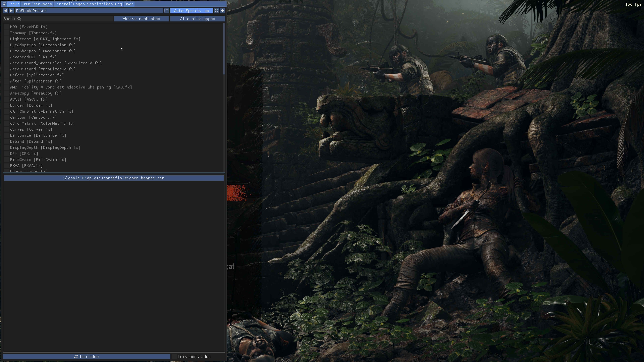Image resolution: width=644 pixels, height=362 pixels.
Task: Collapse the ReShade window with the title triangle
Action: 4,4
